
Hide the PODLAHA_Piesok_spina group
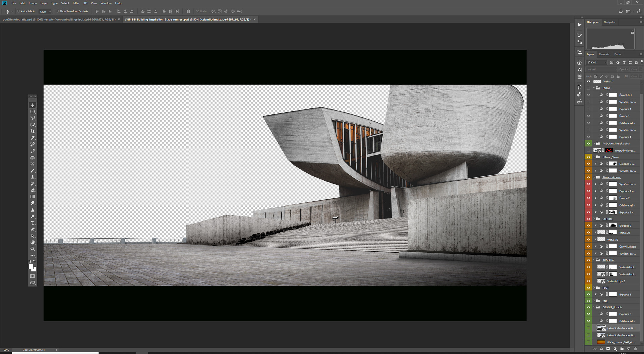pyautogui.click(x=588, y=144)
